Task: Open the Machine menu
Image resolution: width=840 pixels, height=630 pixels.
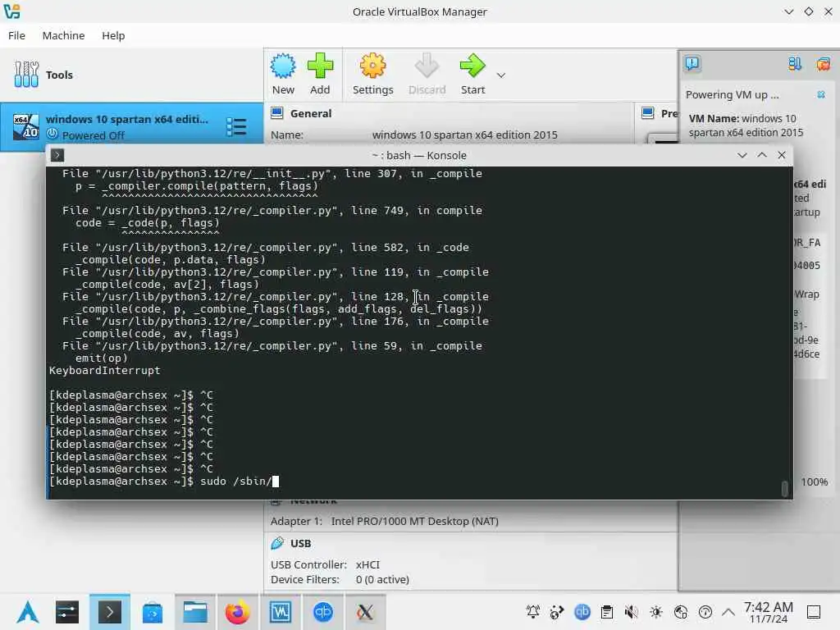Action: coord(63,35)
